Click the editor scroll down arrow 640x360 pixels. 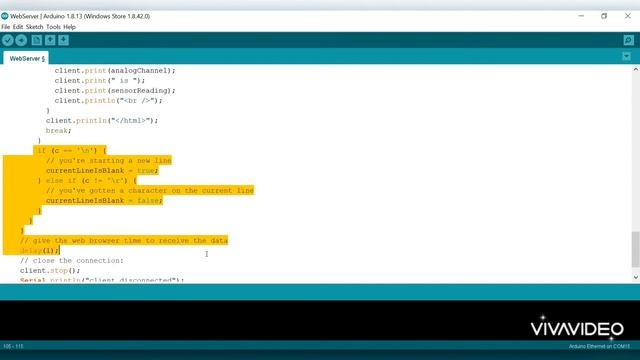click(x=636, y=277)
